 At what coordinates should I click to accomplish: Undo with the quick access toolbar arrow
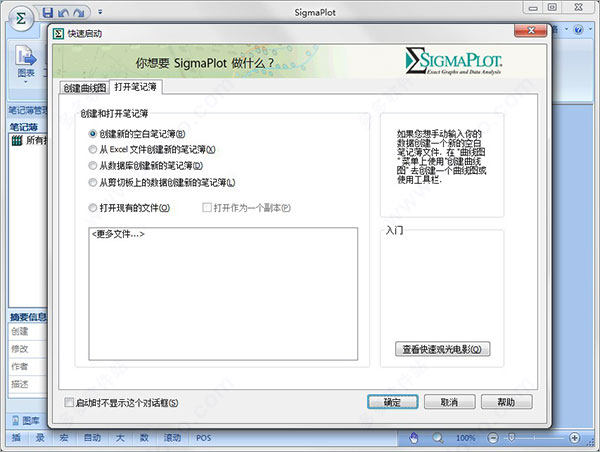click(64, 13)
